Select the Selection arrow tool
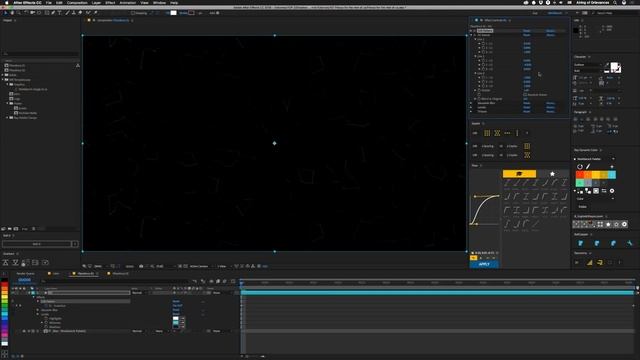Viewport: 640px width, 360px height. pos(5,13)
